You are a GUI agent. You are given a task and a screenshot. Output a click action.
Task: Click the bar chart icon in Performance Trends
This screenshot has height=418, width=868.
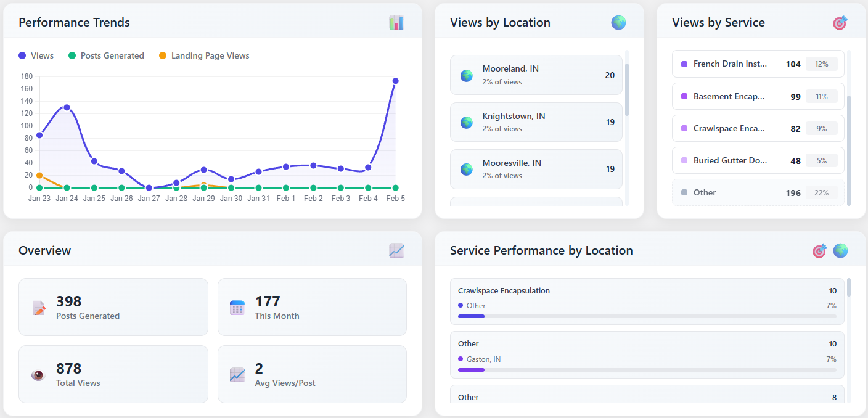click(x=396, y=23)
